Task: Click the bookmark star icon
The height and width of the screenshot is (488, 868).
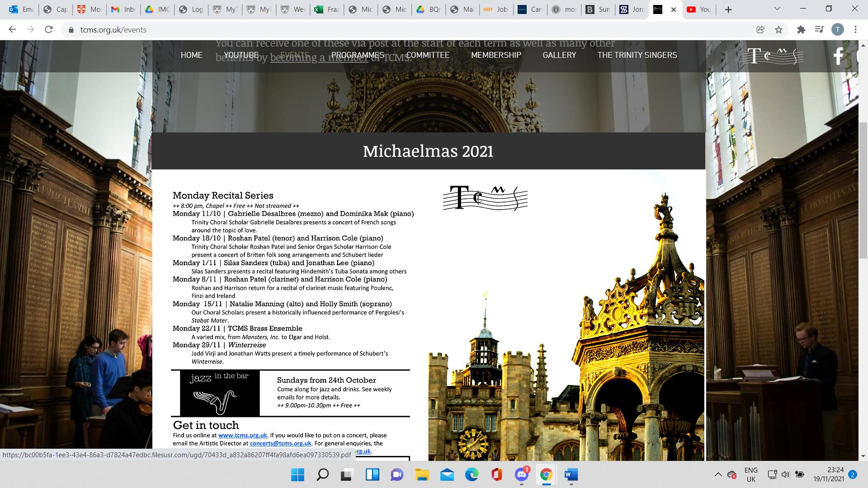Action: tap(778, 30)
